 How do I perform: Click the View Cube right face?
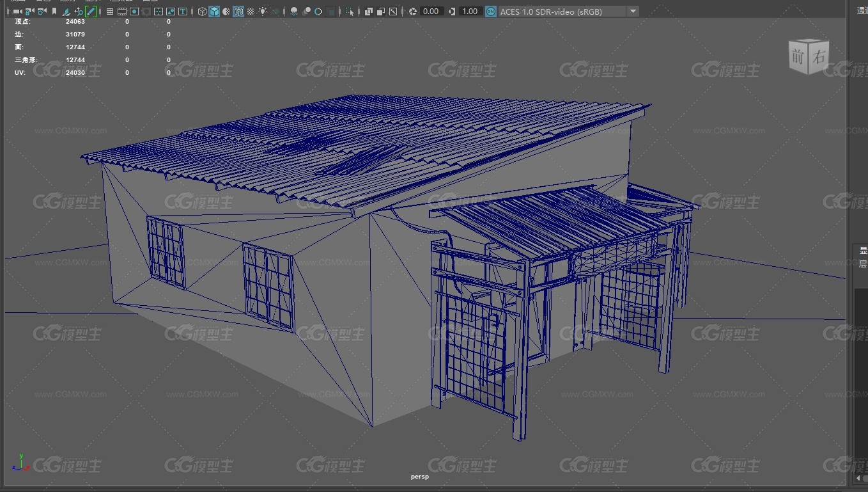point(818,58)
